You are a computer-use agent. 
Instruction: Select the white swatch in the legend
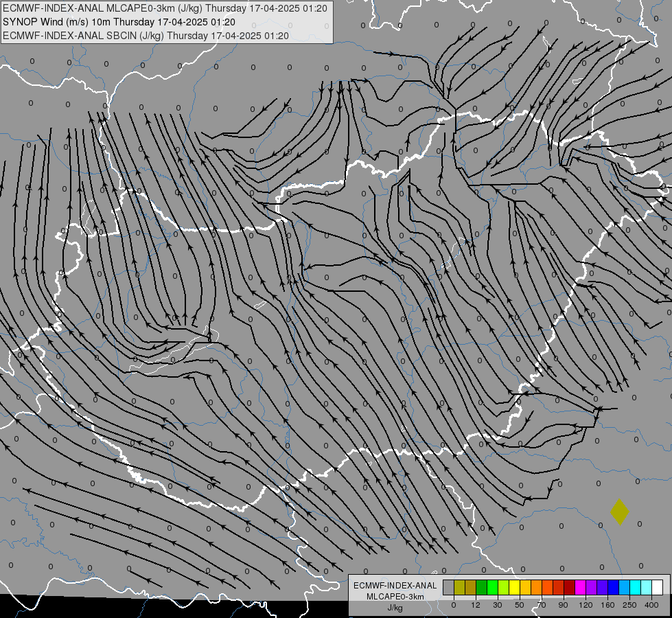point(658,588)
